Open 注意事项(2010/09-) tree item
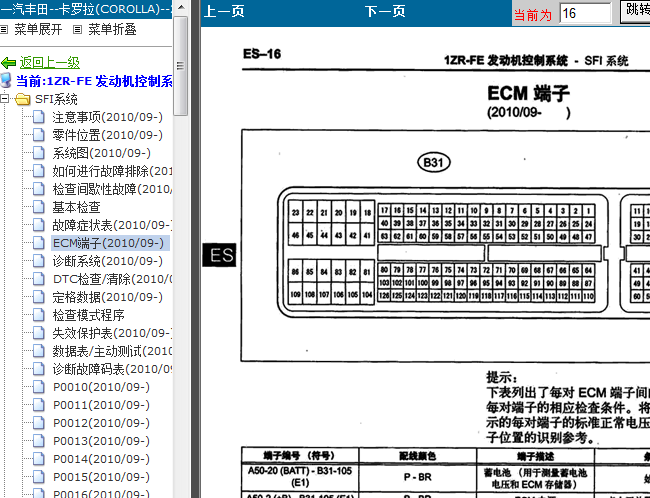 pyautogui.click(x=107, y=117)
